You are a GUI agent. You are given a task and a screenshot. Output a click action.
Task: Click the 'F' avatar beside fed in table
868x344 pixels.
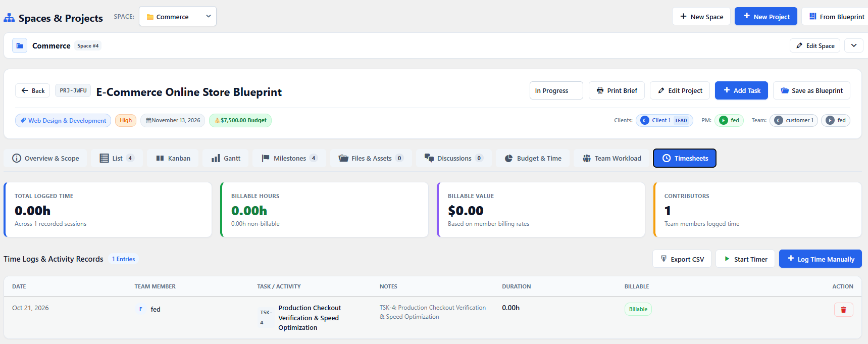coord(140,309)
